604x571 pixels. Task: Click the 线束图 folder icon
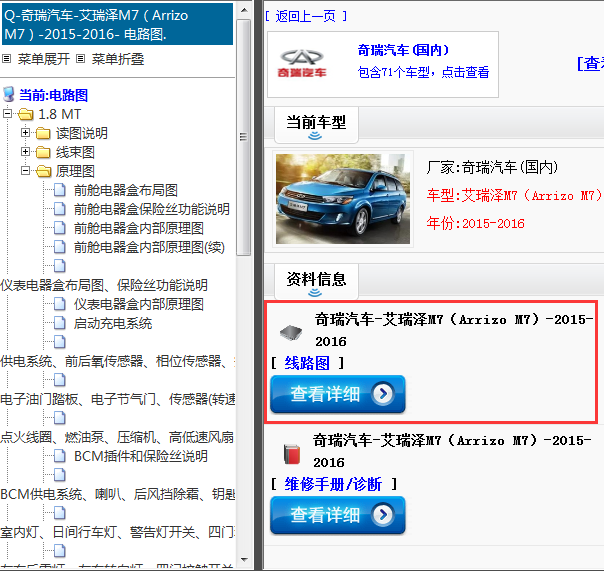point(43,152)
